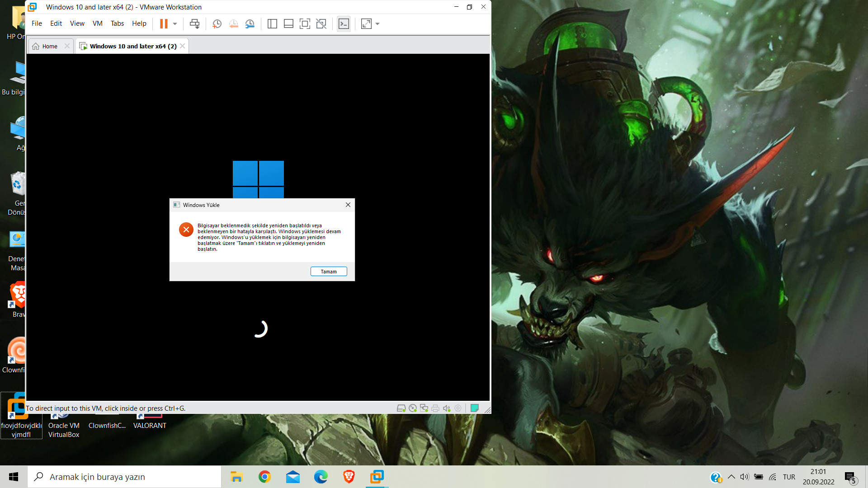Click the stretch guest display icon
This screenshot has width=868, height=488.
tap(366, 23)
